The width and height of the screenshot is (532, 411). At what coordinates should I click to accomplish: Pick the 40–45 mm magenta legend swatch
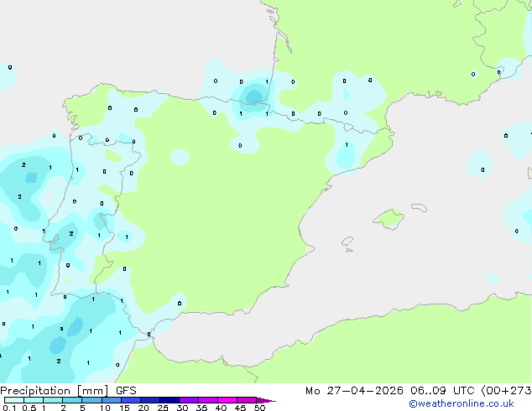pyautogui.click(x=227, y=400)
